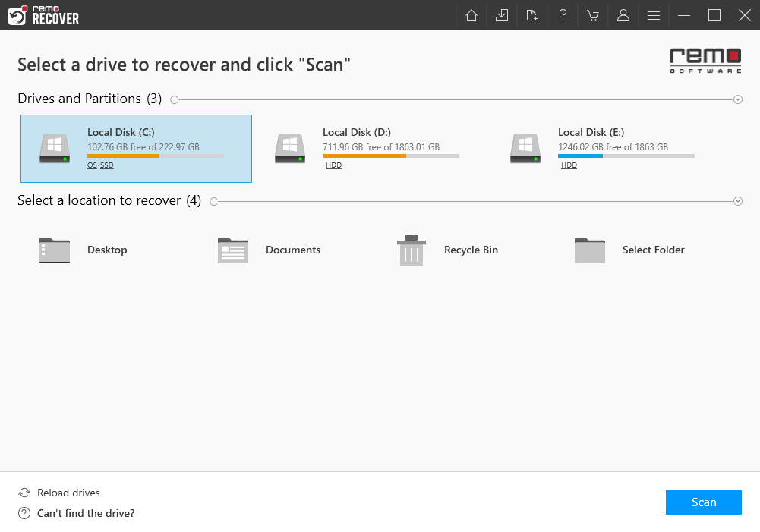Collapse the Drives and Partitions section
Screen dimensions: 760x532
click(x=736, y=99)
